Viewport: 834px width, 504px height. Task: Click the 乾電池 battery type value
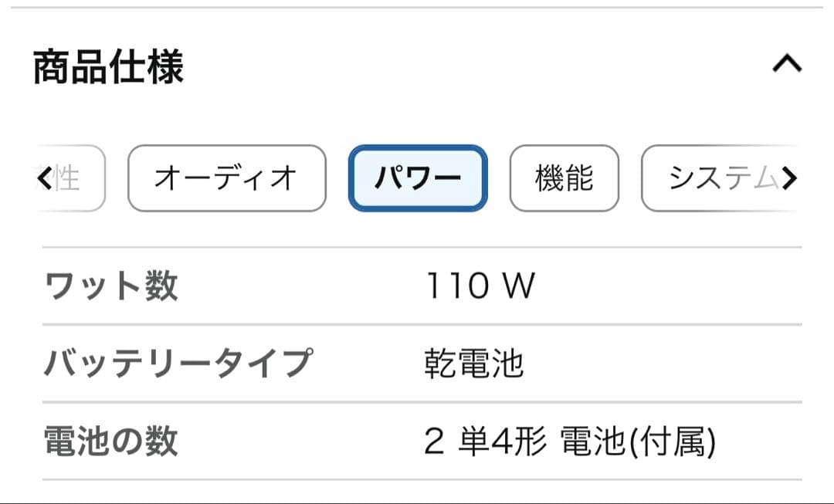[x=473, y=364]
